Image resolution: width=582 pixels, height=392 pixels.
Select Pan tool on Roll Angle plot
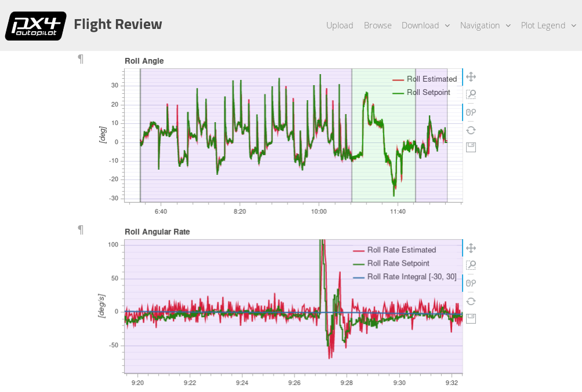click(471, 77)
